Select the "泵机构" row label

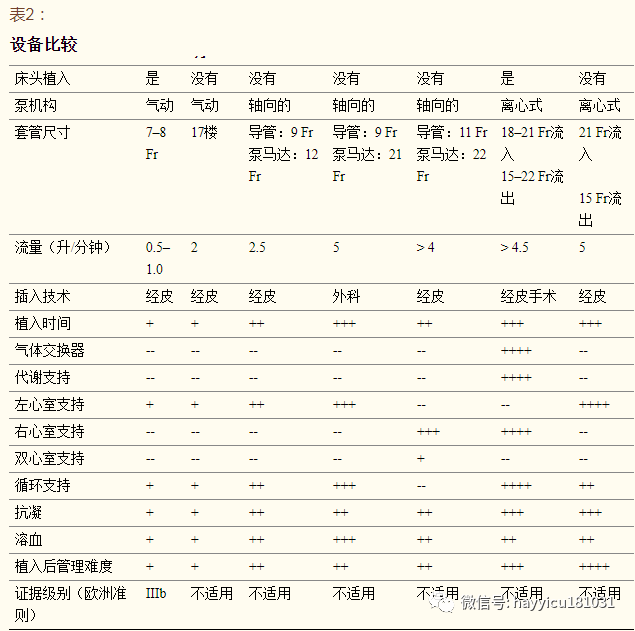point(36,106)
